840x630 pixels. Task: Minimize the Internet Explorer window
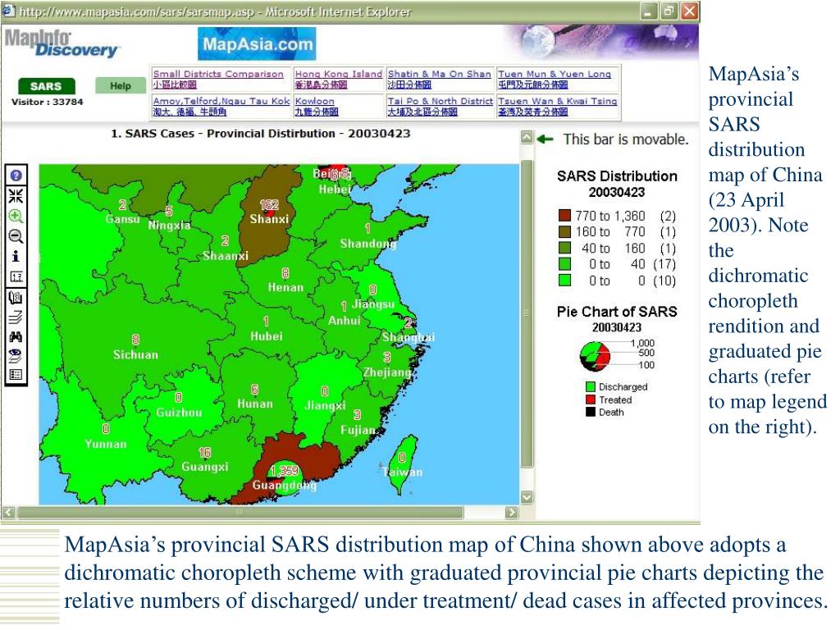[x=648, y=11]
